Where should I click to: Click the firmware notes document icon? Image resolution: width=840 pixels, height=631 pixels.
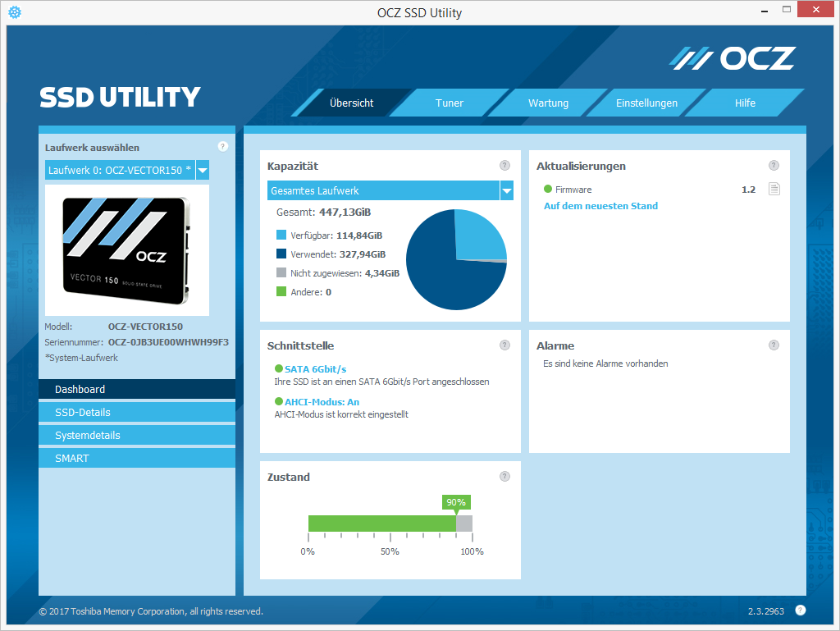774,189
